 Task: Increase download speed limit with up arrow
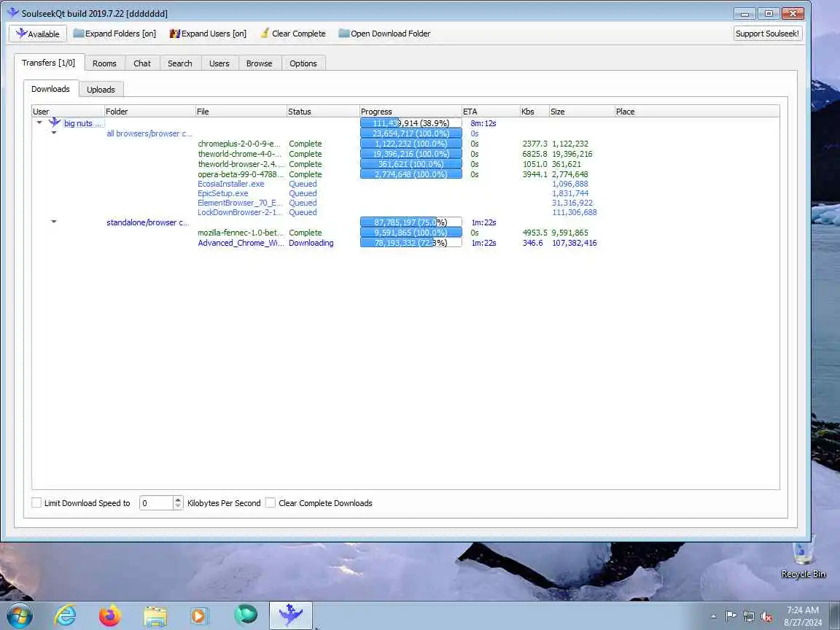178,499
